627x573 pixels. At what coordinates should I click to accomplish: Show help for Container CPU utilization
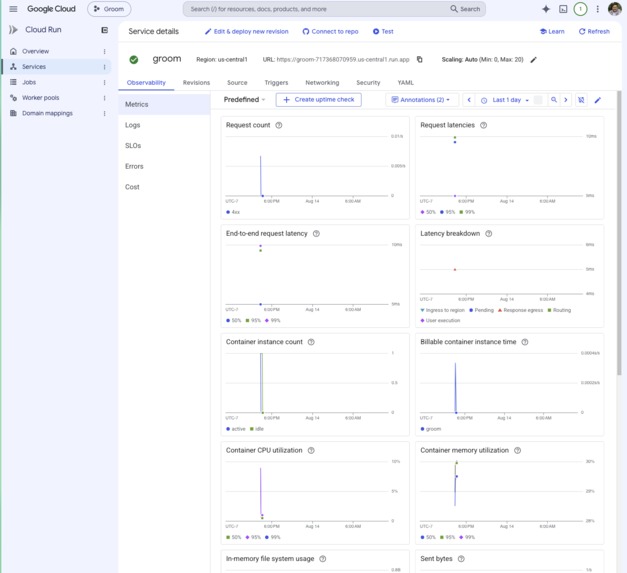coord(311,450)
